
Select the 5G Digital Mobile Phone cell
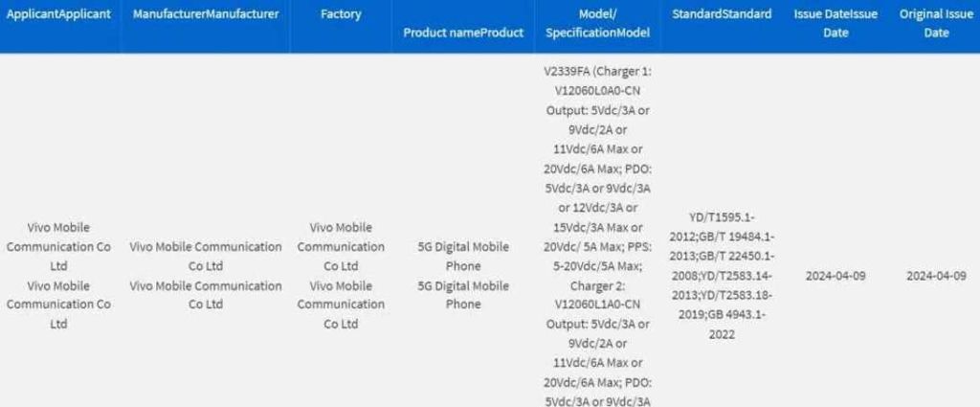[x=463, y=275]
